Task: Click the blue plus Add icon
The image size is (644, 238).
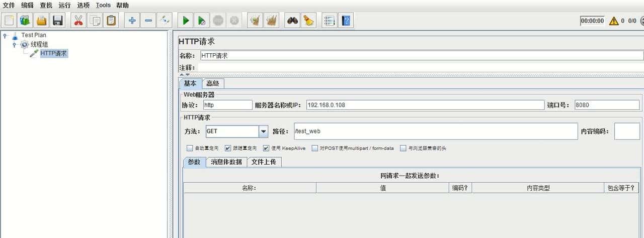Action: click(x=132, y=21)
